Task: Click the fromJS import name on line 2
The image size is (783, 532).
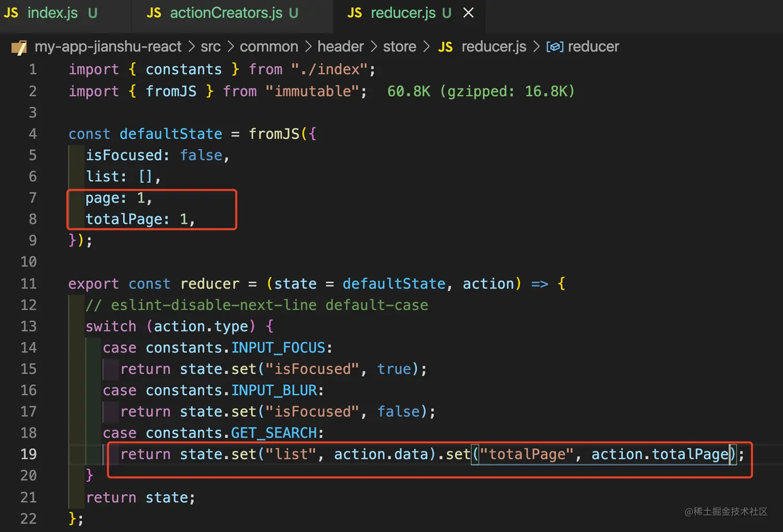Action: (171, 91)
